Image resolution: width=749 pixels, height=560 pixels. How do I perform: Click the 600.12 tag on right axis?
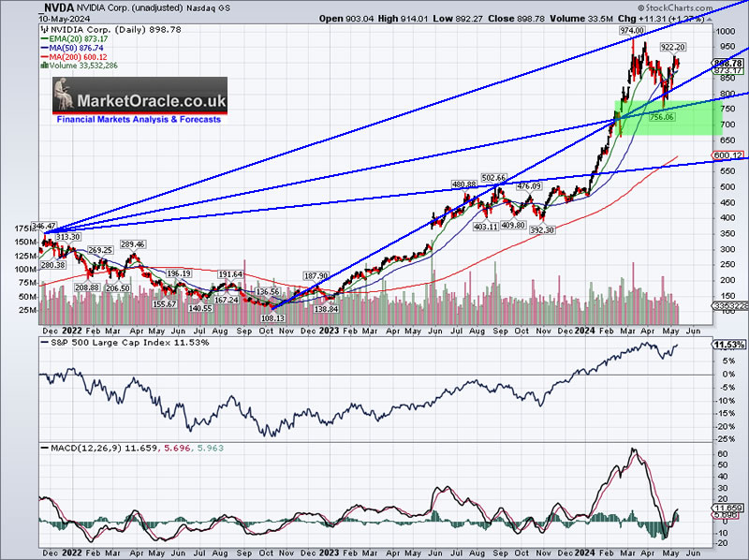(728, 155)
